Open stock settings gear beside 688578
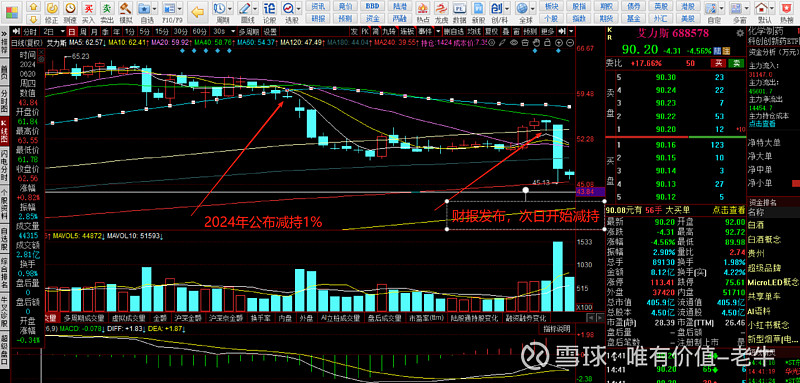Viewport: 800px width, 383px height. point(740,33)
